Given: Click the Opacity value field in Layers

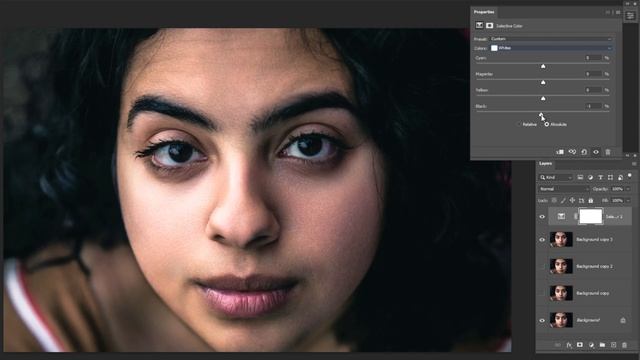Looking at the screenshot, I should click(x=617, y=189).
